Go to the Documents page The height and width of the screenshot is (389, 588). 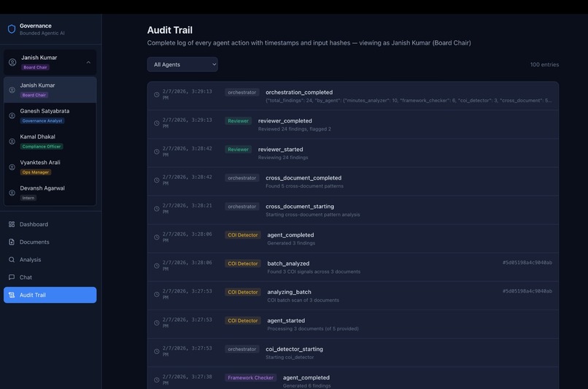[x=50, y=242]
